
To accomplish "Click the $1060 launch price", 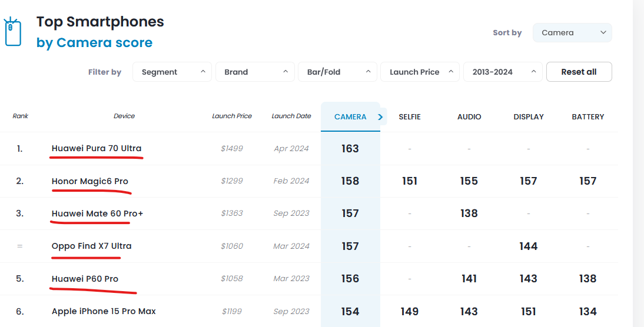I will pos(232,246).
